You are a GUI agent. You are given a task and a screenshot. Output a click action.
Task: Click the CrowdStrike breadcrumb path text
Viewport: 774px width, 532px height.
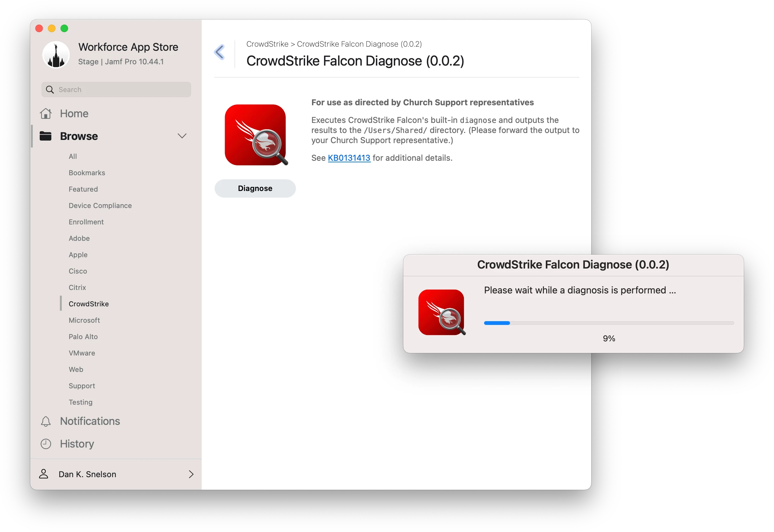(334, 44)
